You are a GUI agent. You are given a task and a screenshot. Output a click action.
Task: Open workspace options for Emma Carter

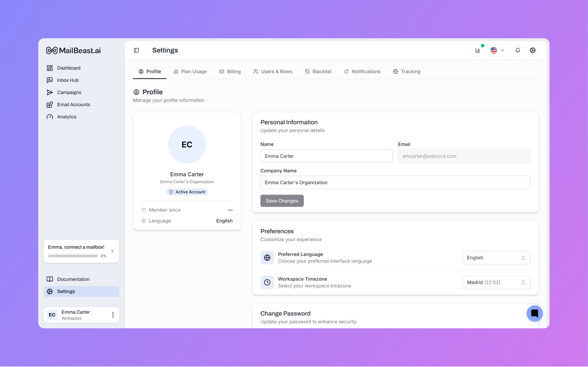click(113, 315)
